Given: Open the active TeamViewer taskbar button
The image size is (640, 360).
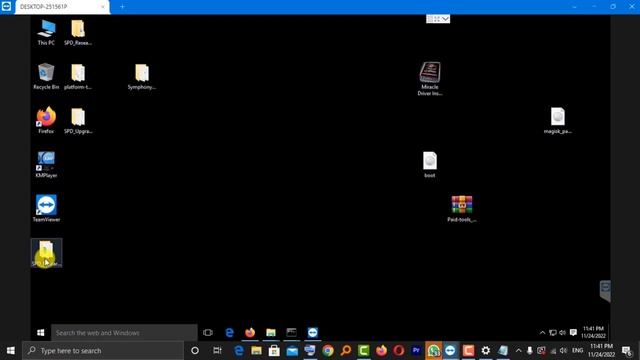Looking at the screenshot, I should 451,351.
